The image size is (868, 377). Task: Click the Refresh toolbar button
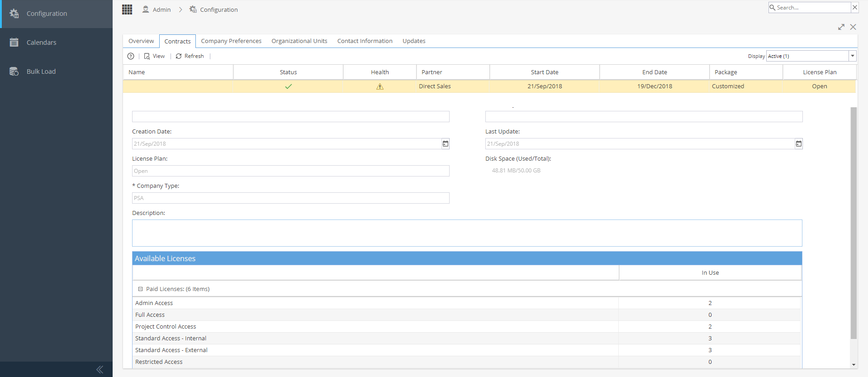pos(190,56)
